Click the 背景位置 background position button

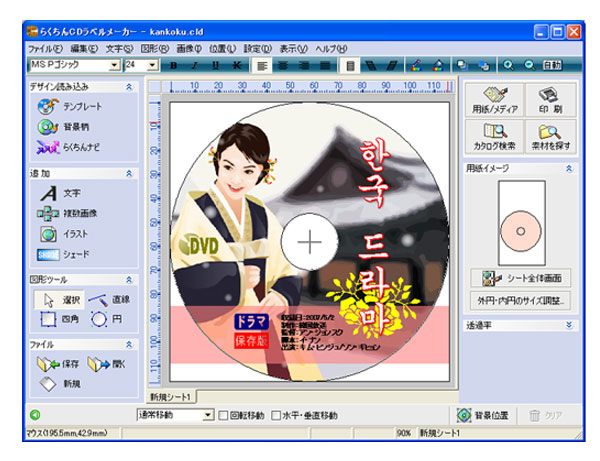[483, 415]
